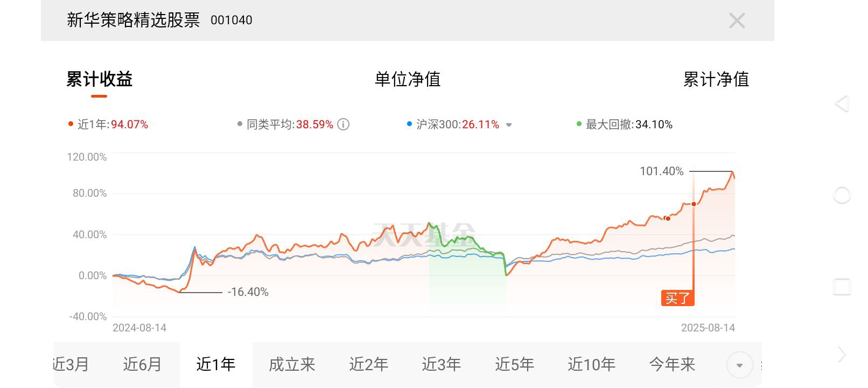Screen dimensions: 868x388
Task: Select the 近3月 time range
Action: click(x=71, y=364)
